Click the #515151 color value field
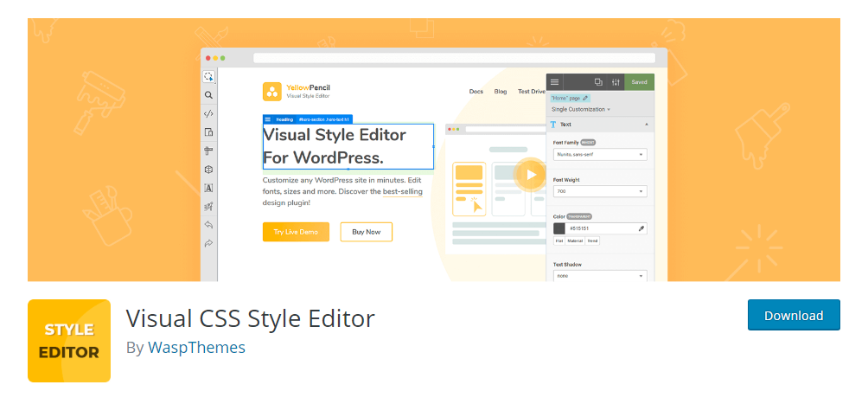Image resolution: width=868 pixels, height=404 pixels. [x=601, y=228]
